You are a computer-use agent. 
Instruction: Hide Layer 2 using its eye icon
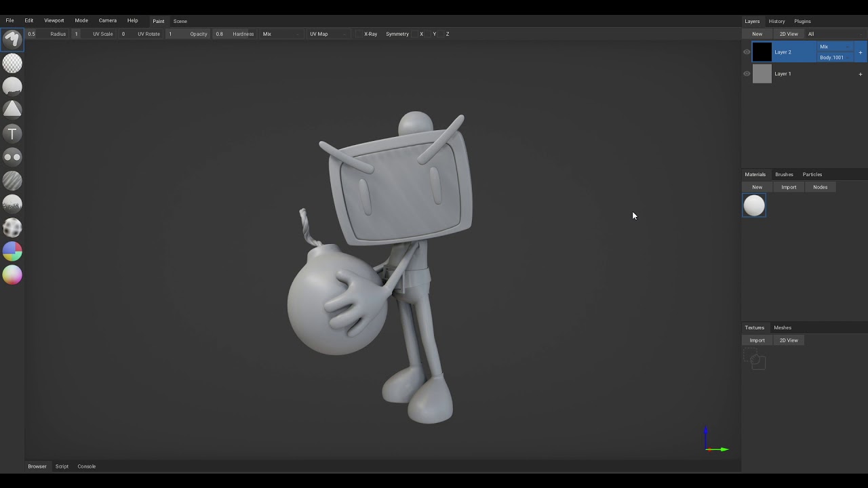(747, 52)
